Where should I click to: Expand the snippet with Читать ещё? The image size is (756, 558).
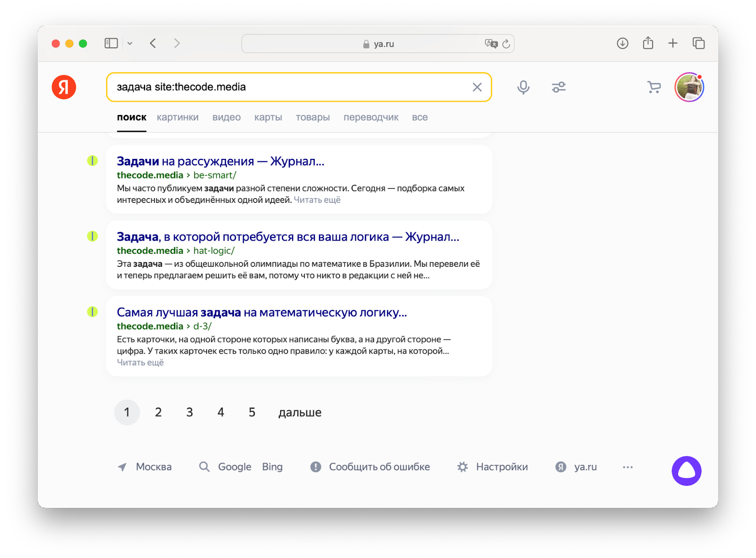coord(140,362)
